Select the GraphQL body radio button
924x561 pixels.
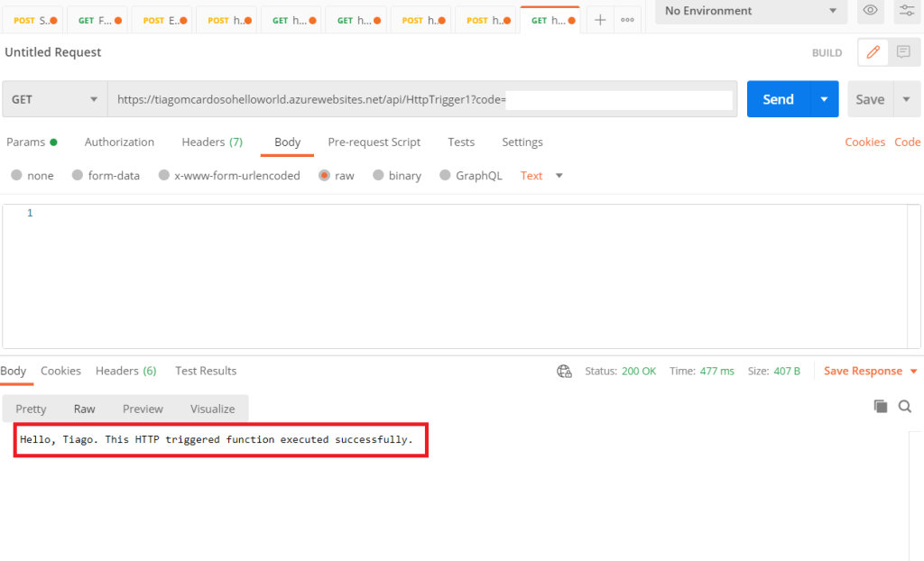point(445,176)
